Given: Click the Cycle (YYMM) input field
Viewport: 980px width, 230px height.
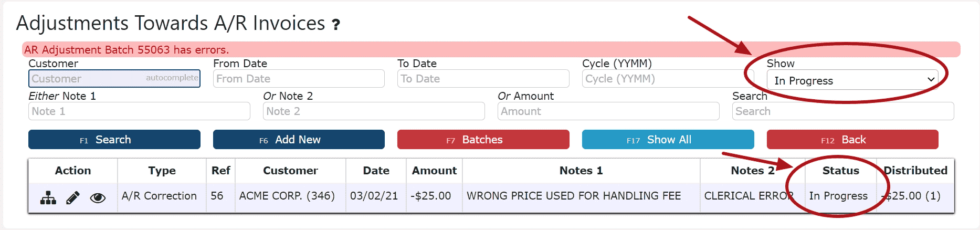Looking at the screenshot, I should coord(667,79).
